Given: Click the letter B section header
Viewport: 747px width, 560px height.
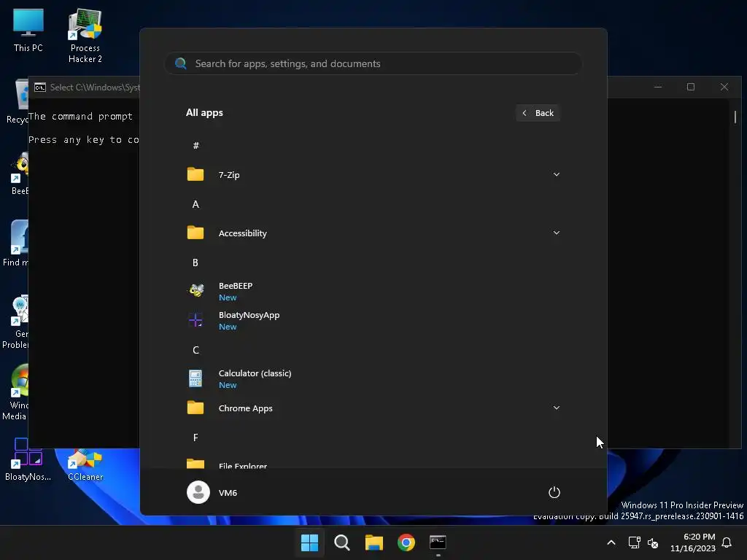Looking at the screenshot, I should point(196,262).
